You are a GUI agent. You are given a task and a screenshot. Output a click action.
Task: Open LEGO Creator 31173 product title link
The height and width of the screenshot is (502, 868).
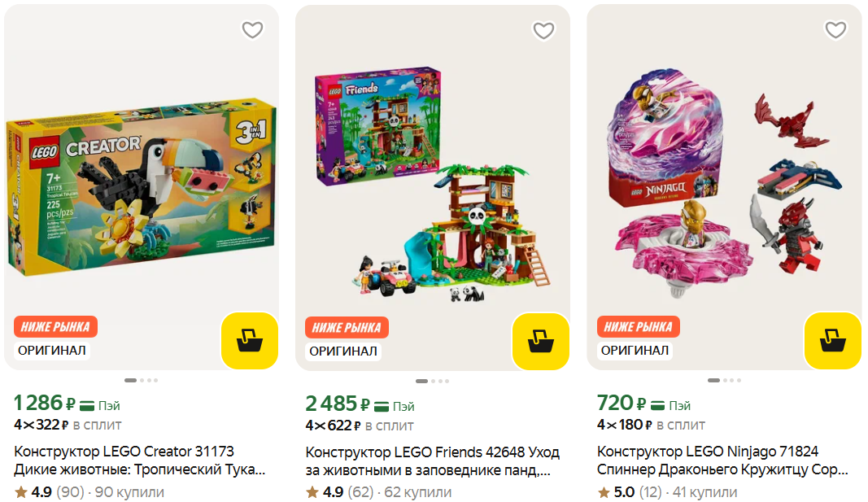click(139, 461)
